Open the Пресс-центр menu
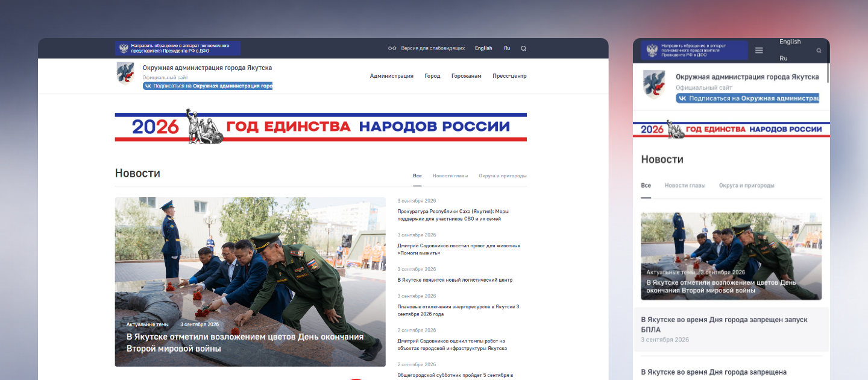868x380 pixels. 509,76
